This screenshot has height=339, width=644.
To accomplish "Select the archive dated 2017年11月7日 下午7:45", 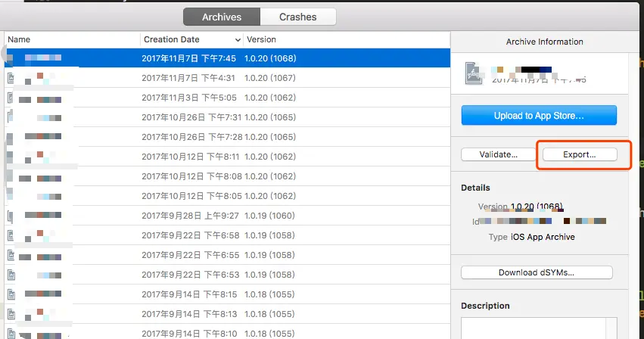I will pyautogui.click(x=227, y=58).
